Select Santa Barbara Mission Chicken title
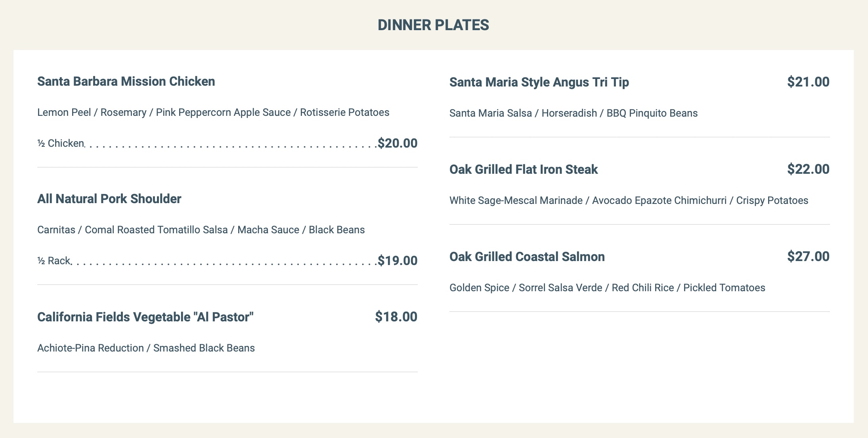This screenshot has height=438, width=868. click(126, 81)
